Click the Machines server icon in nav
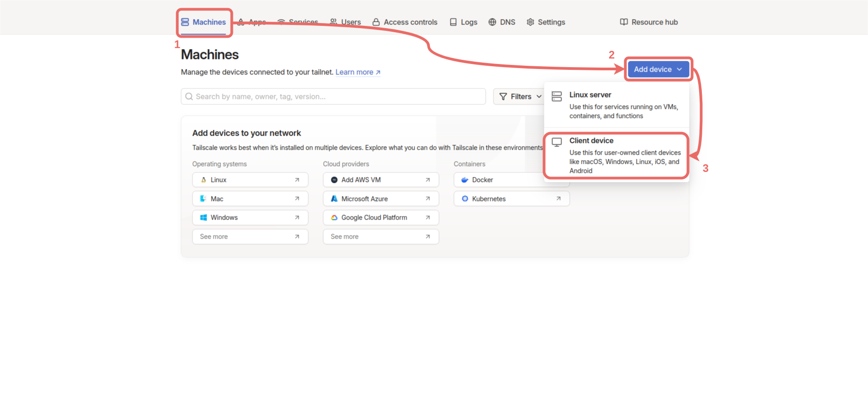868x402 pixels. tap(185, 22)
